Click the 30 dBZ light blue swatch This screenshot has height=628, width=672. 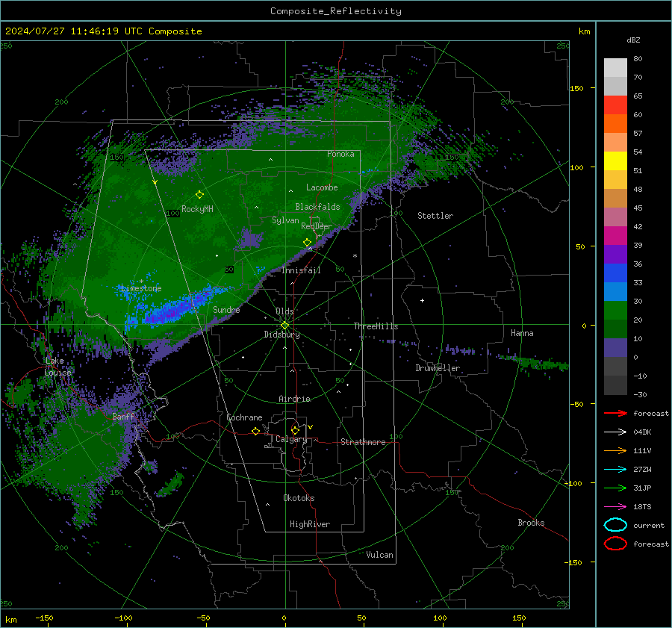point(615,291)
